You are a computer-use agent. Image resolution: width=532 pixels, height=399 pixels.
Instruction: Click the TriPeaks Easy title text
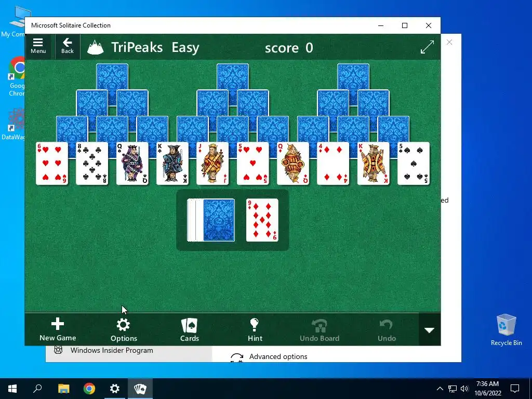pos(155,47)
